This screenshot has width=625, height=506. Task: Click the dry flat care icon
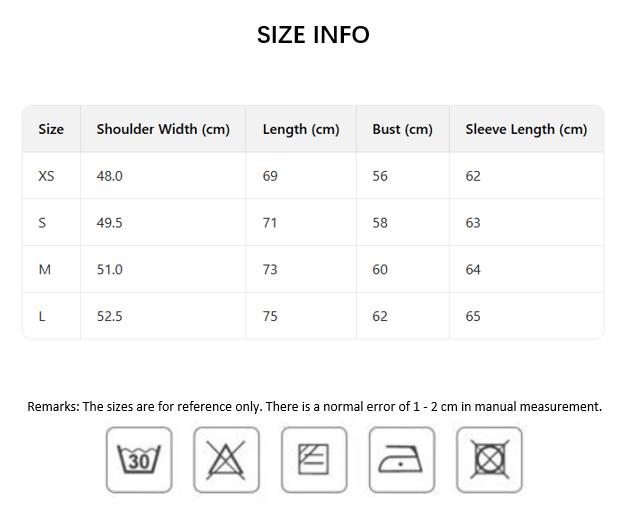(x=314, y=460)
